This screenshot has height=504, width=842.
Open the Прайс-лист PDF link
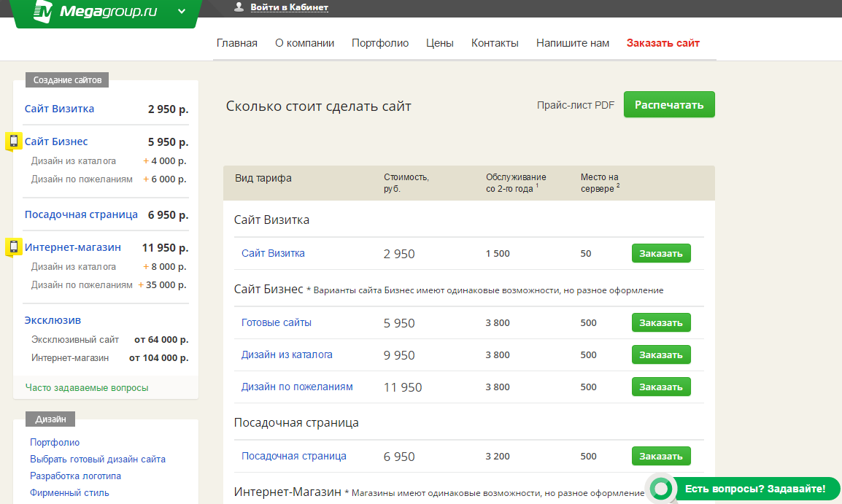[576, 105]
